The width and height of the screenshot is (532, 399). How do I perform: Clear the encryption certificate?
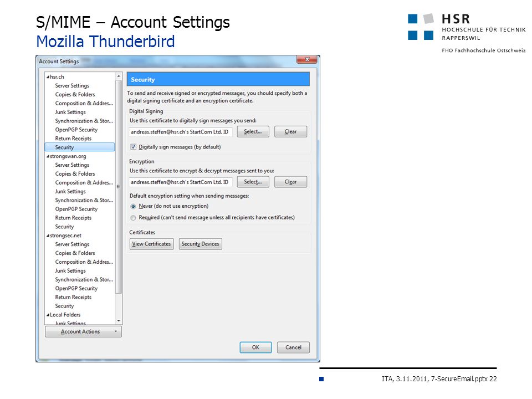pyautogui.click(x=290, y=182)
